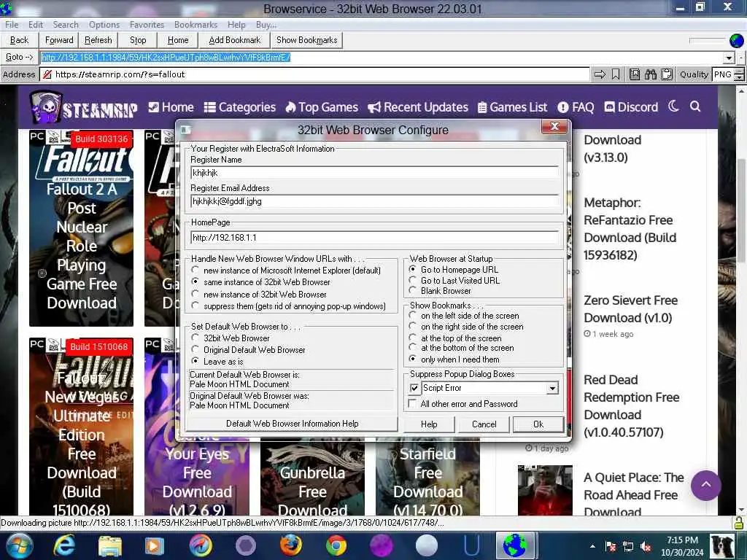Open the Quality PNG spinner down arrow
Screen dimensions: 747x560
tap(740, 77)
